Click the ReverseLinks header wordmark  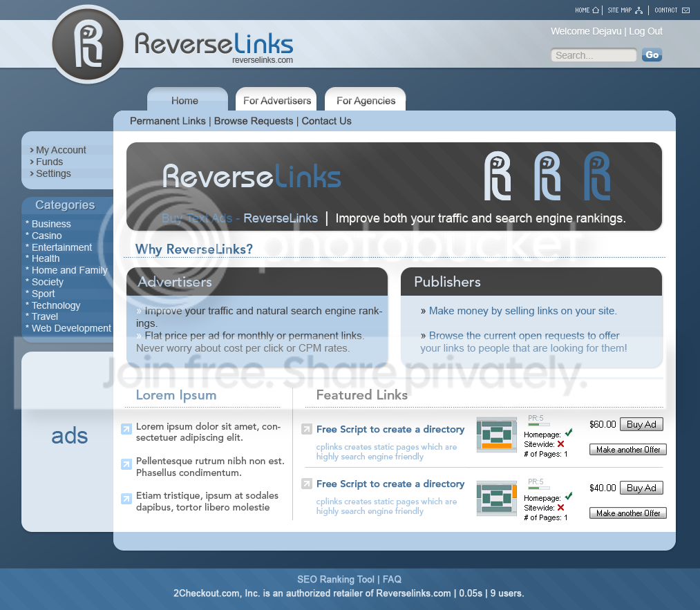click(214, 44)
